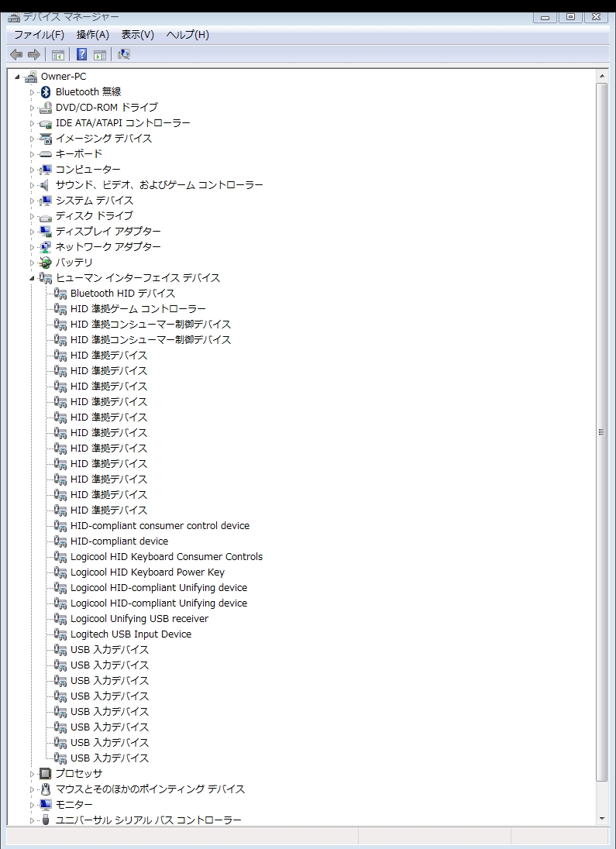
Task: Select the バッテリ label
Action: pyautogui.click(x=74, y=263)
